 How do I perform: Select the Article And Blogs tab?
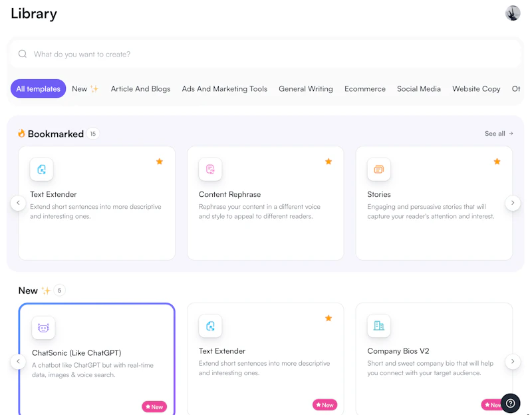pos(140,88)
